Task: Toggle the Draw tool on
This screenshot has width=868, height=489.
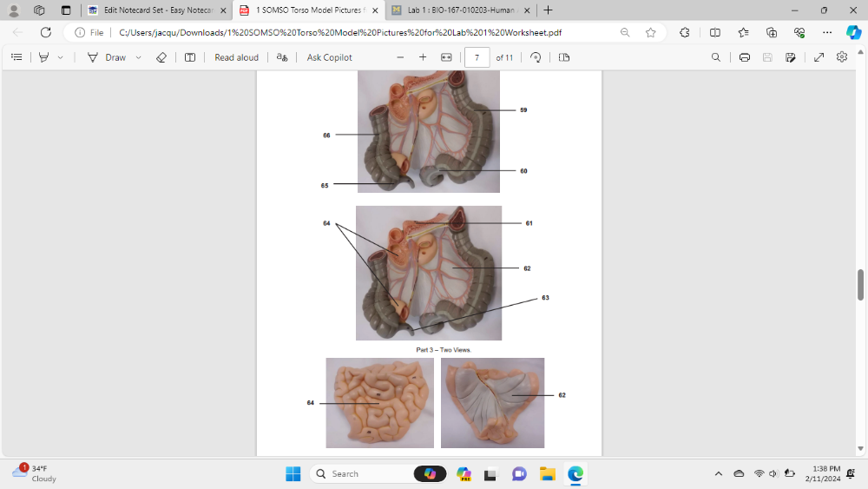Action: coord(107,57)
